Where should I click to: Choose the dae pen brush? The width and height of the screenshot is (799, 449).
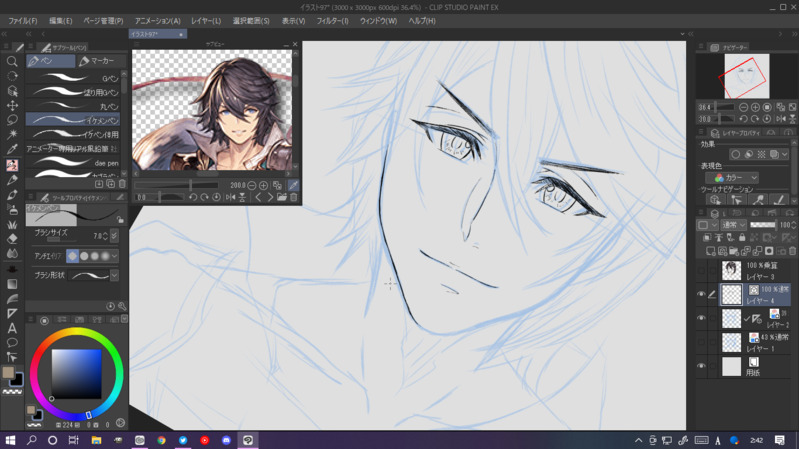pos(73,163)
